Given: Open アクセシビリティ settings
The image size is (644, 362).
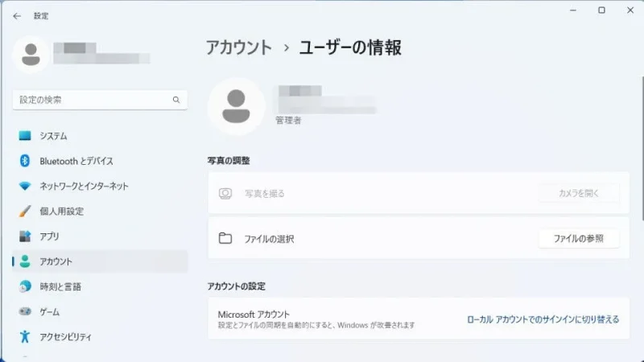Looking at the screenshot, I should click(x=100, y=336).
